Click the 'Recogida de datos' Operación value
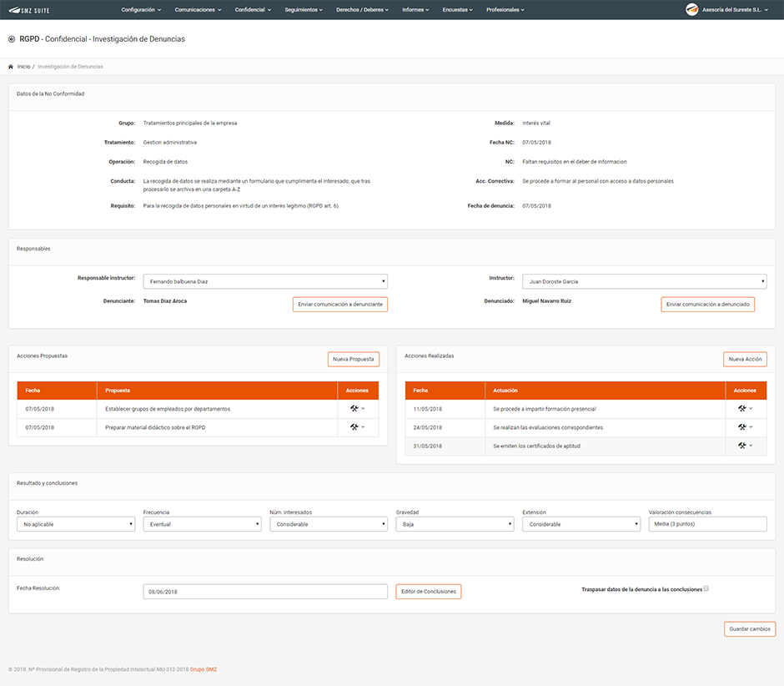The height and width of the screenshot is (686, 784). click(x=165, y=162)
